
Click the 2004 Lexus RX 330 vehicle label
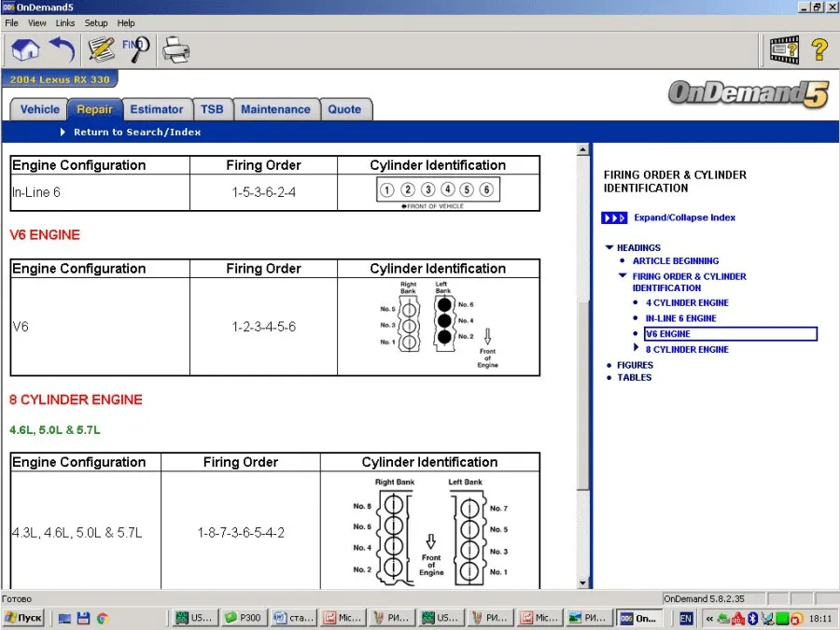click(x=60, y=79)
